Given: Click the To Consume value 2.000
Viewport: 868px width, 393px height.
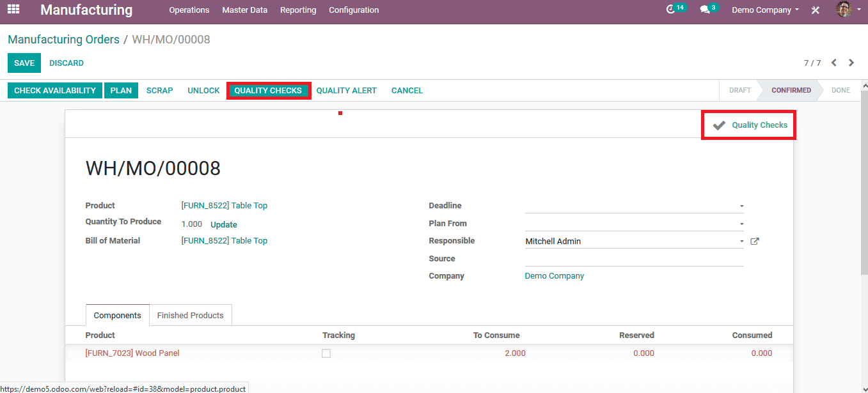Looking at the screenshot, I should click(515, 353).
